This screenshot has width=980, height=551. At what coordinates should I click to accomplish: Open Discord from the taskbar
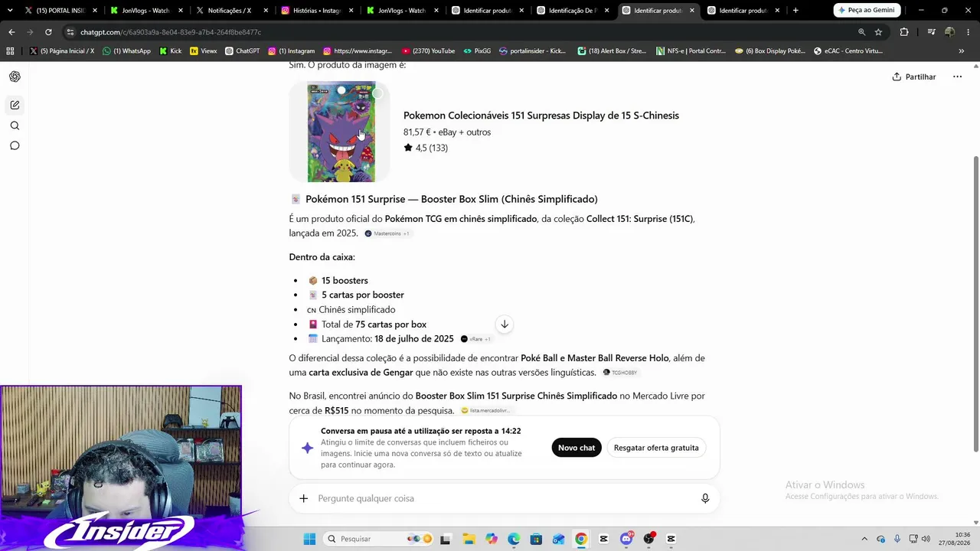click(x=626, y=539)
